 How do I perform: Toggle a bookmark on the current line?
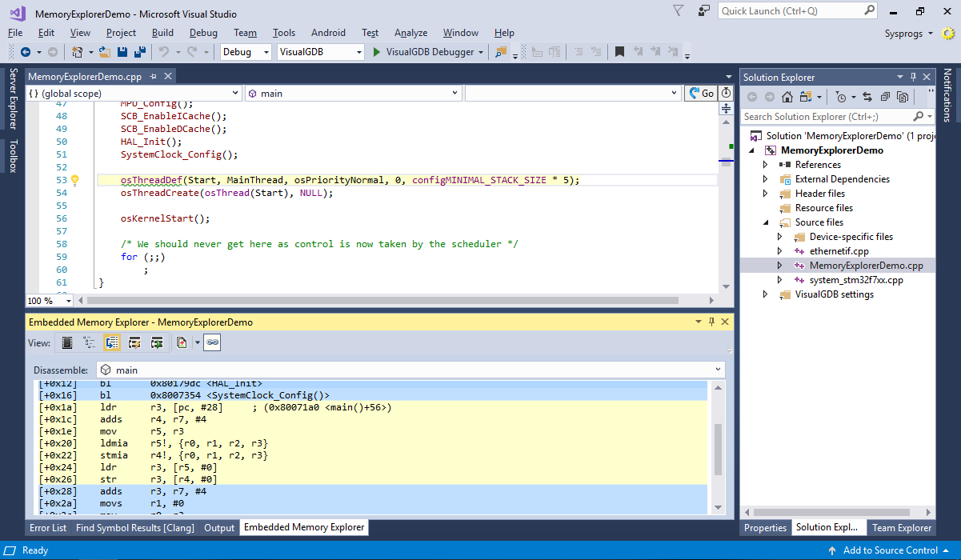click(619, 52)
